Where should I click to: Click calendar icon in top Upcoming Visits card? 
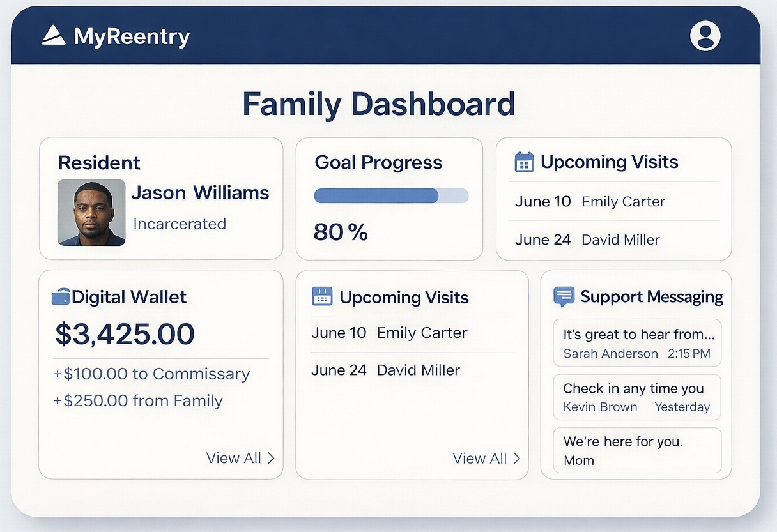pyautogui.click(x=524, y=162)
